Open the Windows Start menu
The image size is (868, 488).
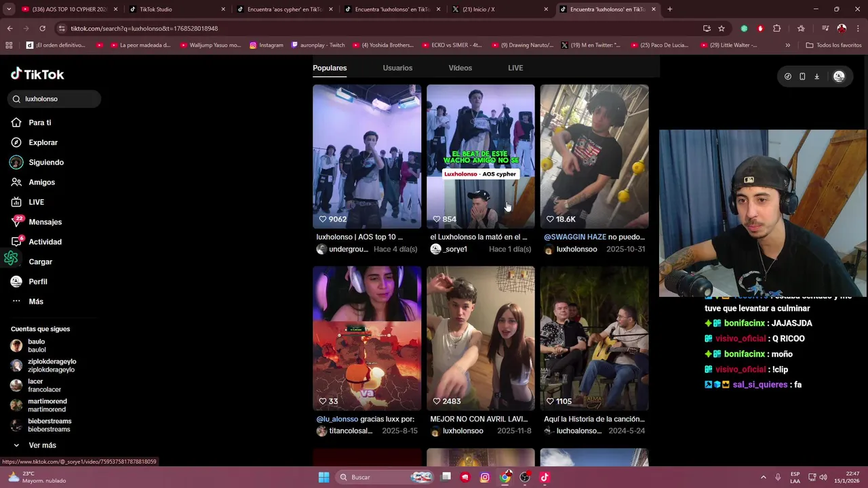[324, 477]
